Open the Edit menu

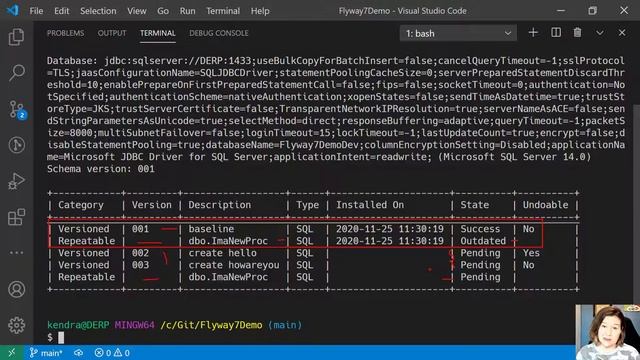click(61, 11)
